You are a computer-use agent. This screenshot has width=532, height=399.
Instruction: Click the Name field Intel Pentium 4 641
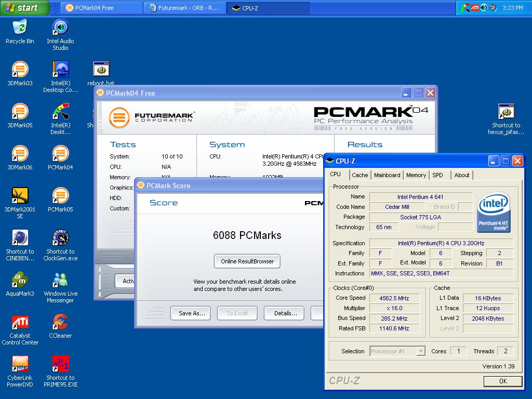click(x=420, y=197)
